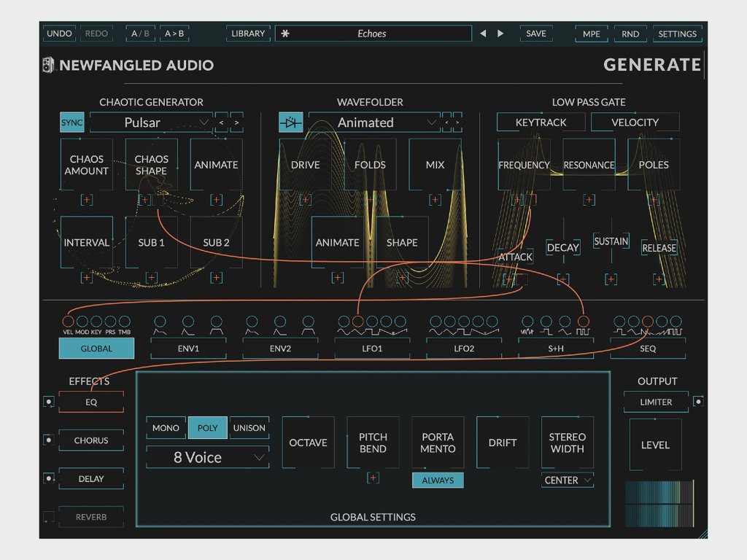
Task: Click the plus icon below Pitch Bend
Action: 373,478
